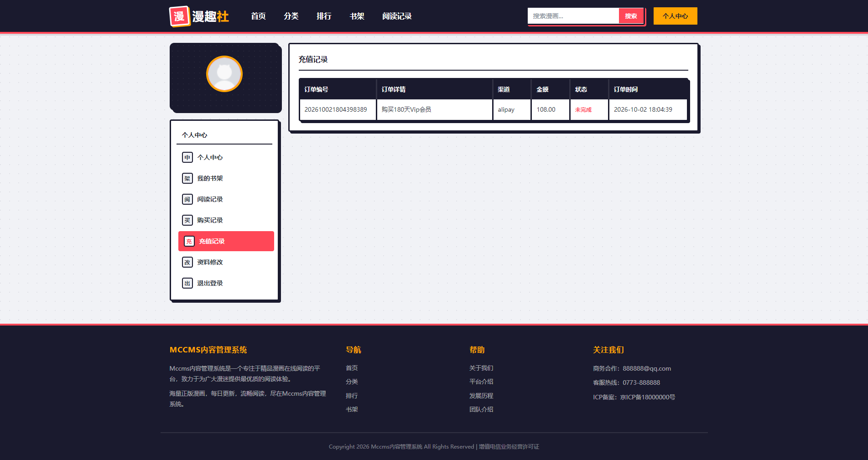Screen dimensions: 868x460
Task: Open 排行 in the top navigation
Action: coord(324,16)
